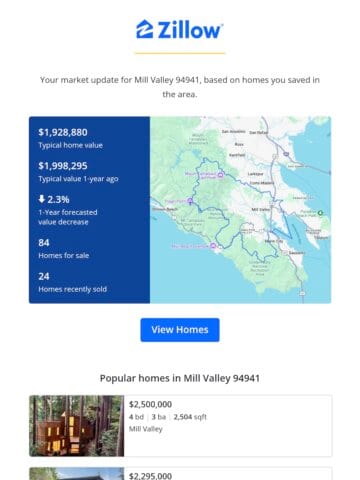Click the green park marker near Tiburon

(320, 212)
